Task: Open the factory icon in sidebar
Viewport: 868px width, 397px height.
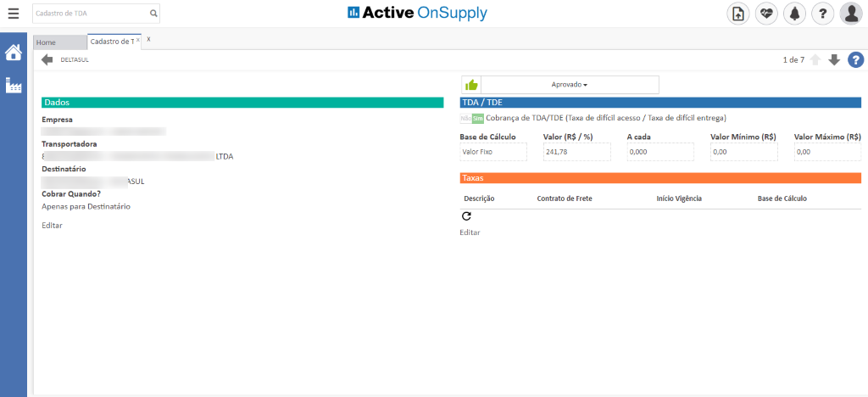Action: [14, 85]
